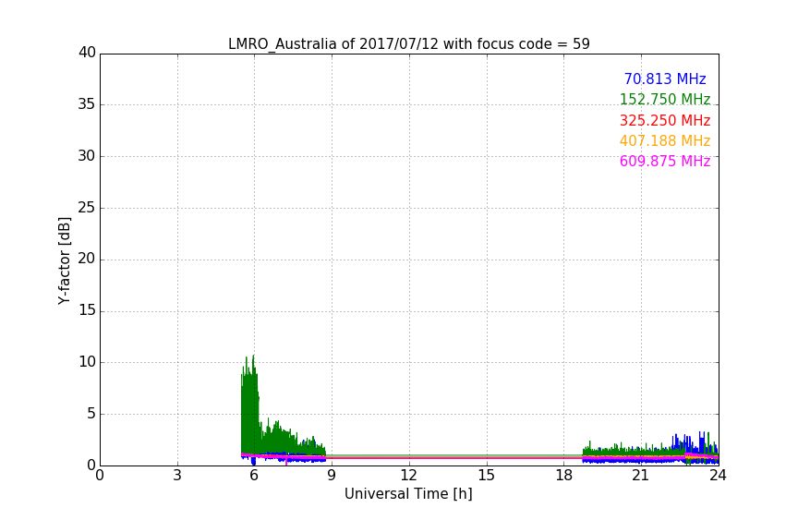Click the y-axis tick label 30
798x532 pixels.
[x=87, y=156]
